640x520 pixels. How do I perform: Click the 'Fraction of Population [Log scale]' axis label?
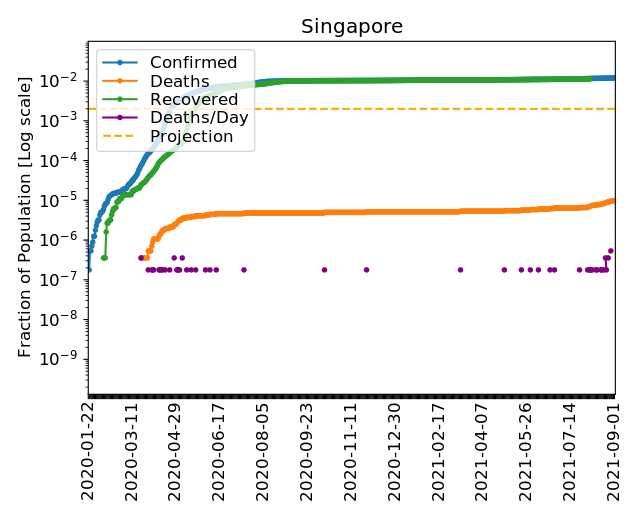pyautogui.click(x=26, y=218)
